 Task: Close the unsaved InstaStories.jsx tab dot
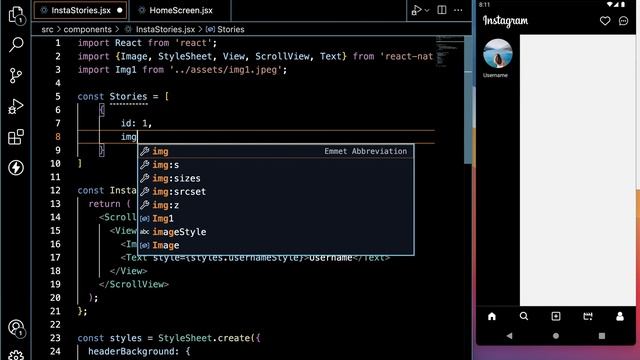[x=120, y=11]
